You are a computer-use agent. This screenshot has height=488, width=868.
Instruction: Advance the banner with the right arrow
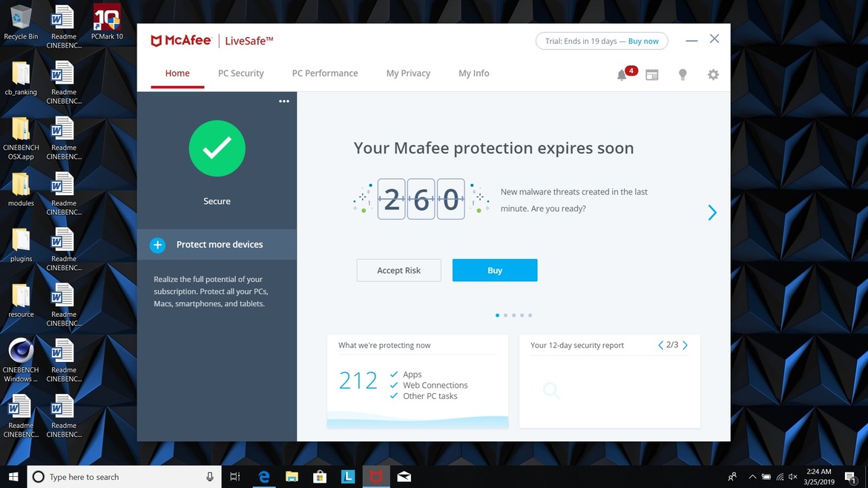click(x=712, y=212)
